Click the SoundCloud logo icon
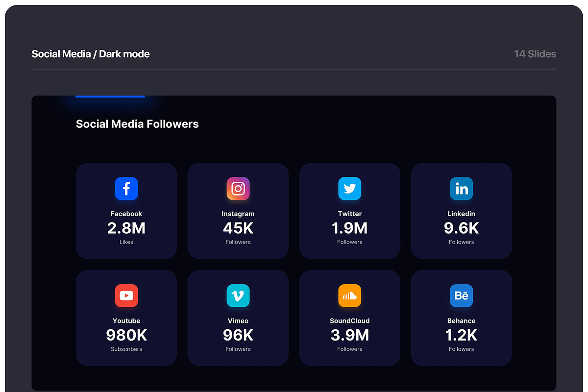 click(x=350, y=295)
